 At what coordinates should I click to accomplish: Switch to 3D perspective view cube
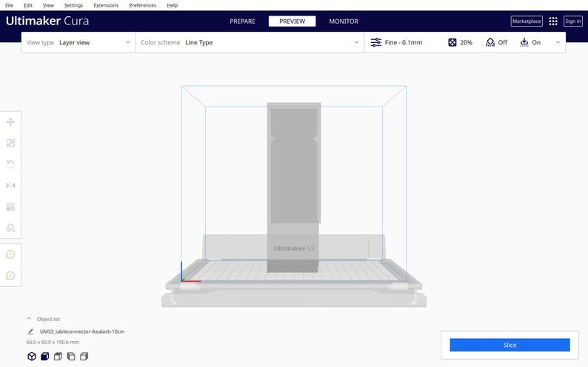click(x=32, y=356)
